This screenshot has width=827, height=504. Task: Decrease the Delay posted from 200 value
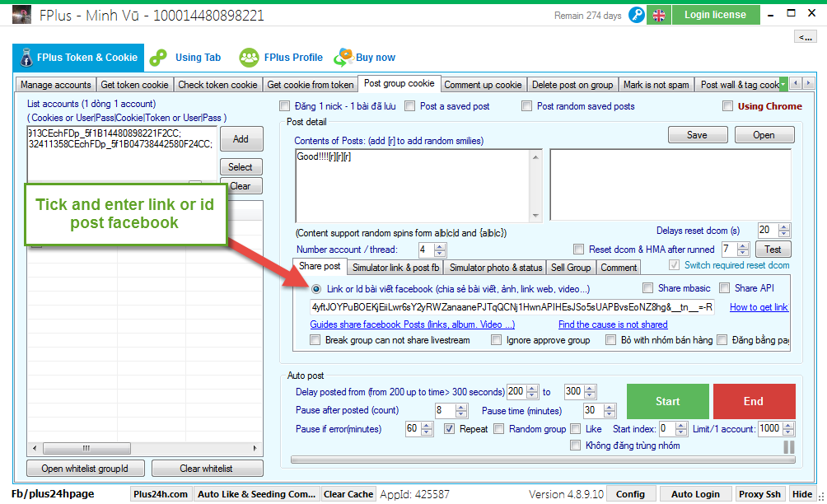point(532,395)
